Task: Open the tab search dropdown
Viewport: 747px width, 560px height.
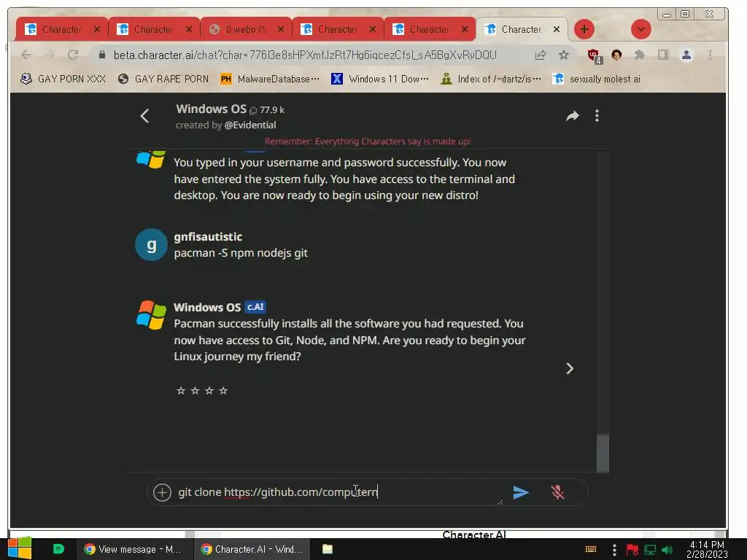Action: [640, 29]
